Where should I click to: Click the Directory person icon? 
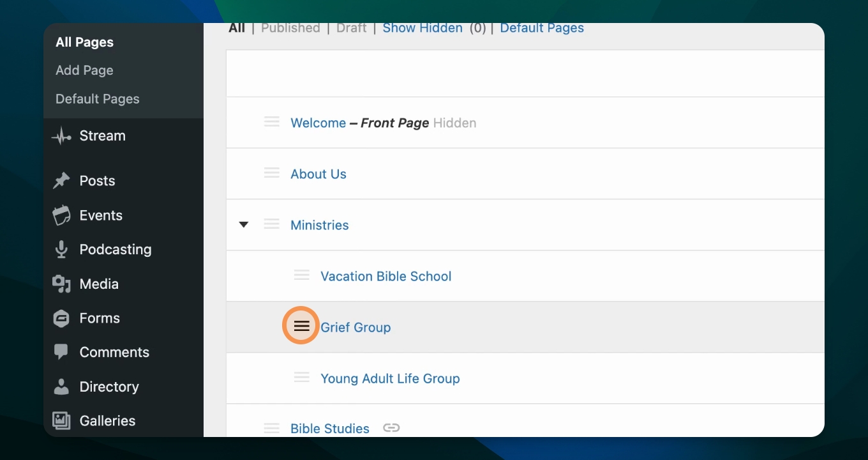tap(61, 387)
